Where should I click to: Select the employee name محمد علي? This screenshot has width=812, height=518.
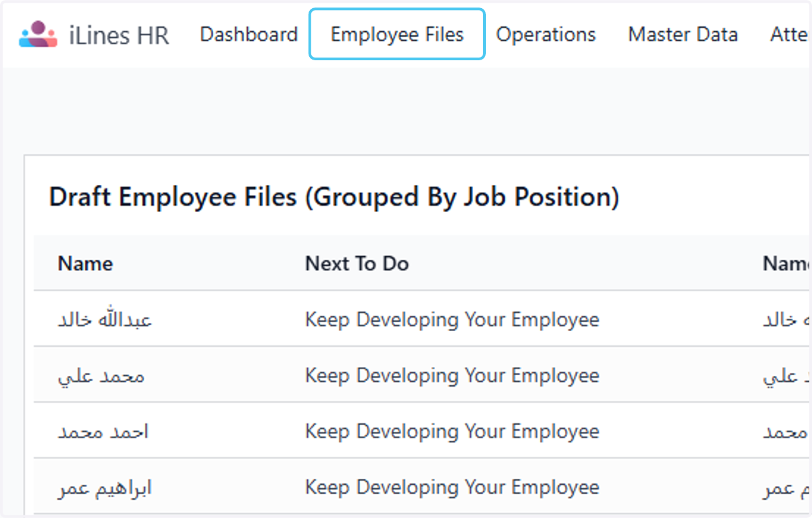(x=101, y=376)
